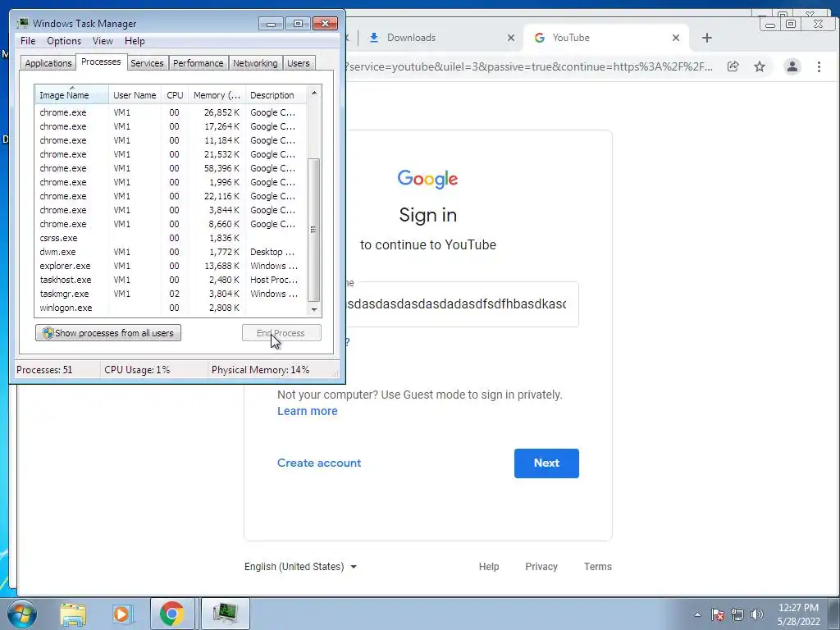The width and height of the screenshot is (840, 630).
Task: Select chrome.exe using 26,852 K memory
Action: point(171,112)
